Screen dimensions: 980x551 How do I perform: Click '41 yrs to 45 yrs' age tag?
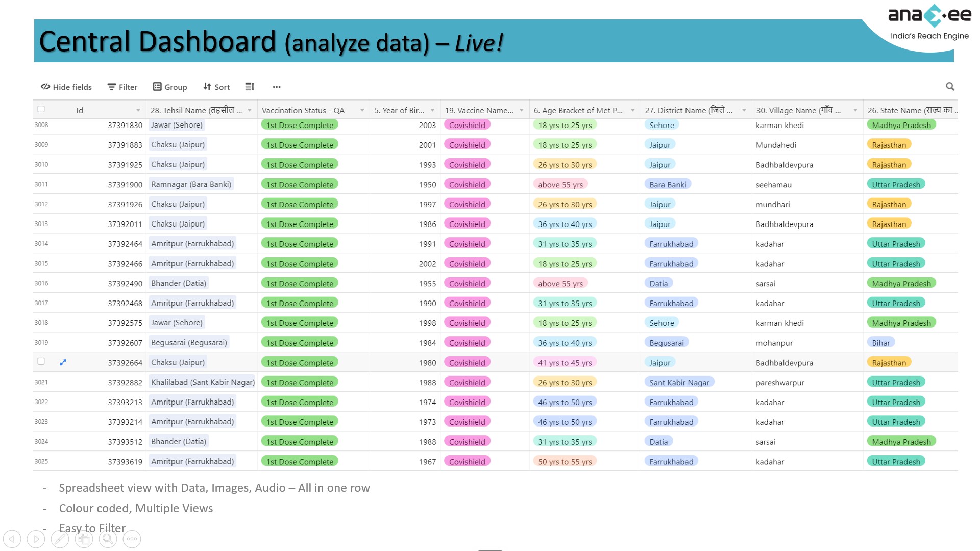pyautogui.click(x=565, y=362)
